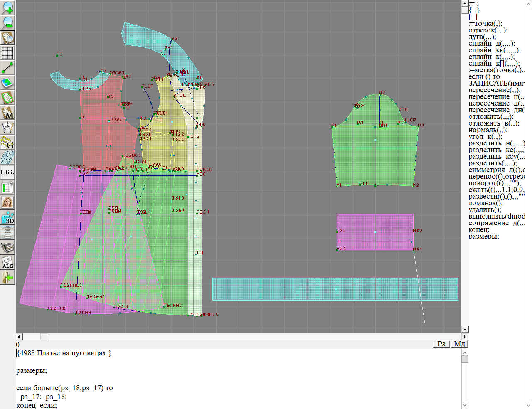Open the compass and ruler measuring tool
Image resolution: width=532 pixels, height=409 pixels.
7,128
